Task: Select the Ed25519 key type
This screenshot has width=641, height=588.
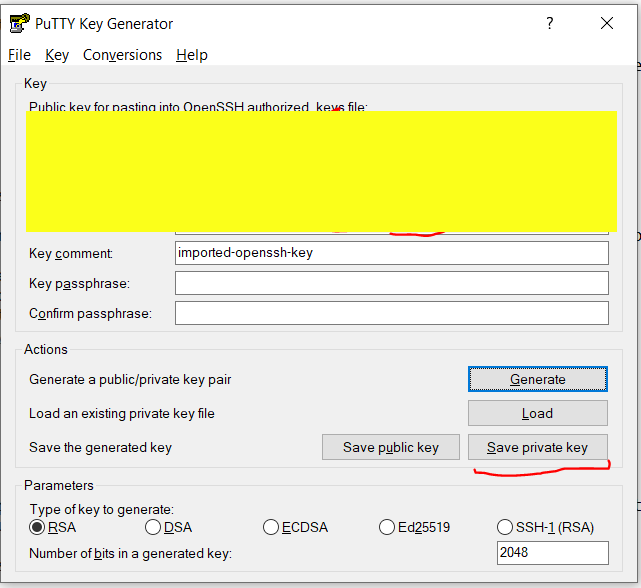Action: (388, 527)
